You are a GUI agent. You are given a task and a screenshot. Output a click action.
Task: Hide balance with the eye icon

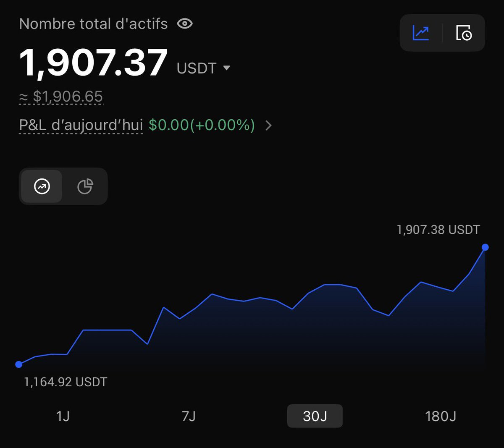pyautogui.click(x=185, y=24)
